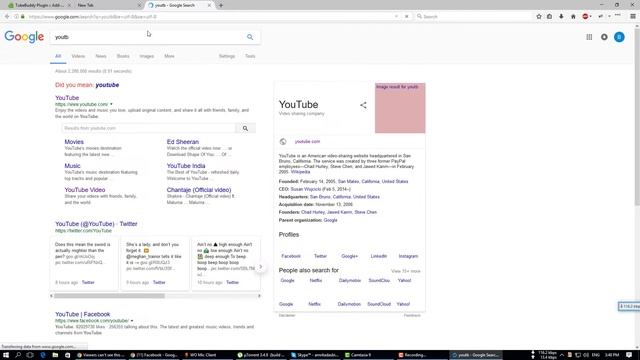Open the More search filter menu
This screenshot has width=640, height=360.
[169, 56]
